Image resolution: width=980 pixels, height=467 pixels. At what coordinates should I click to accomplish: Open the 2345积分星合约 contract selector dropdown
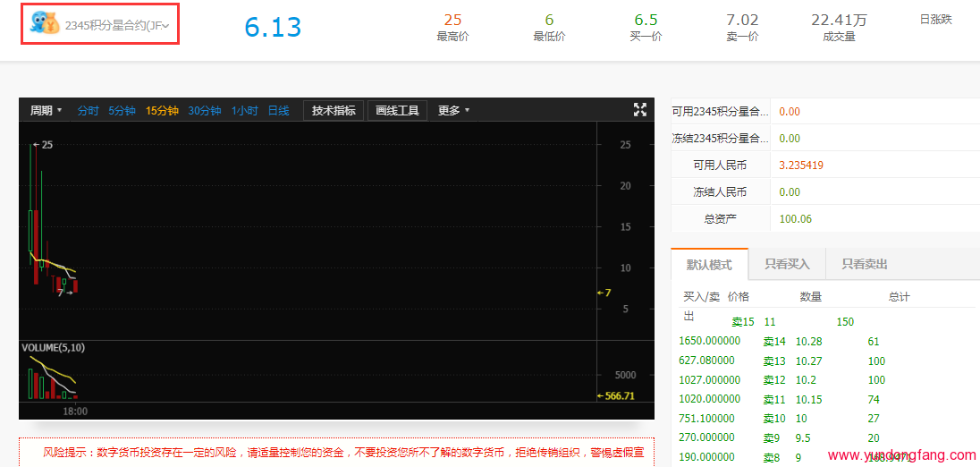click(116, 25)
